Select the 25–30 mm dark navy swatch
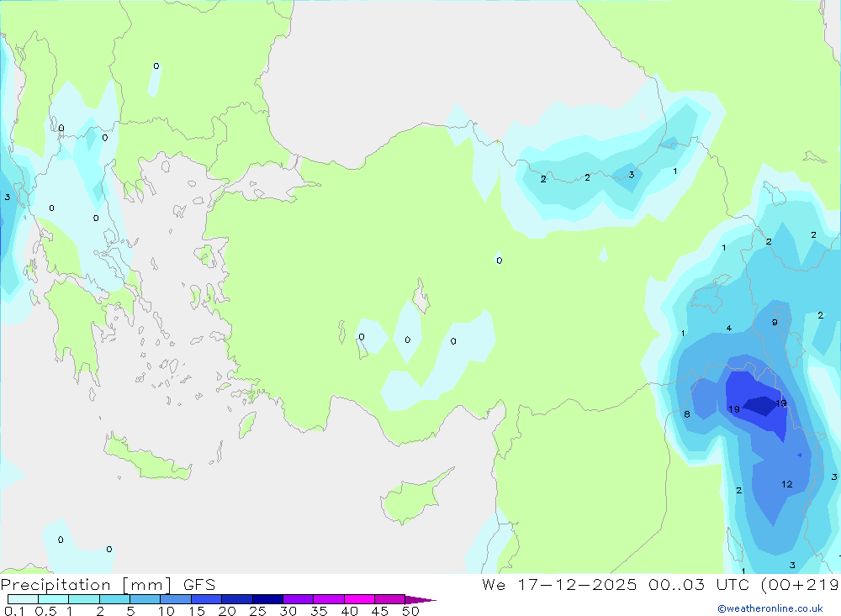841x616 pixels. tap(267, 599)
